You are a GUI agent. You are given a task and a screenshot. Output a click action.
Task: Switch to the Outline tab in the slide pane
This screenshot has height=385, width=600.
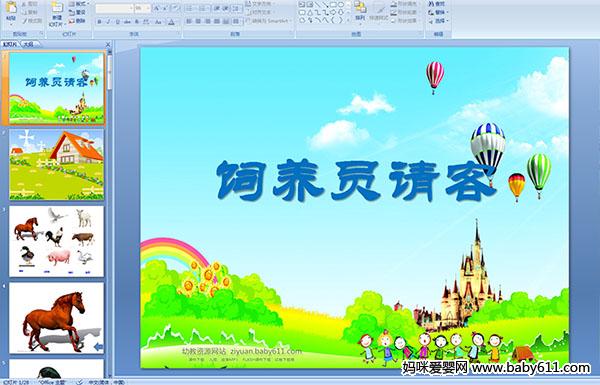tap(28, 44)
